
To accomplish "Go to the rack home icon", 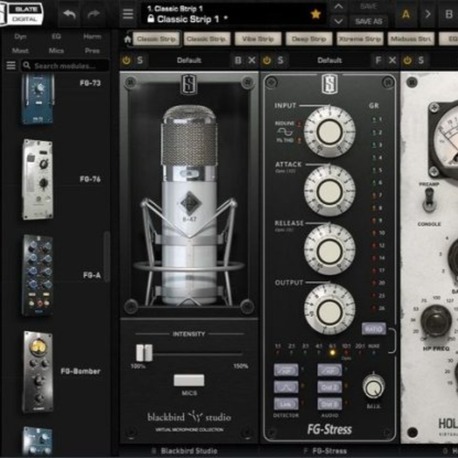I will point(127,40).
